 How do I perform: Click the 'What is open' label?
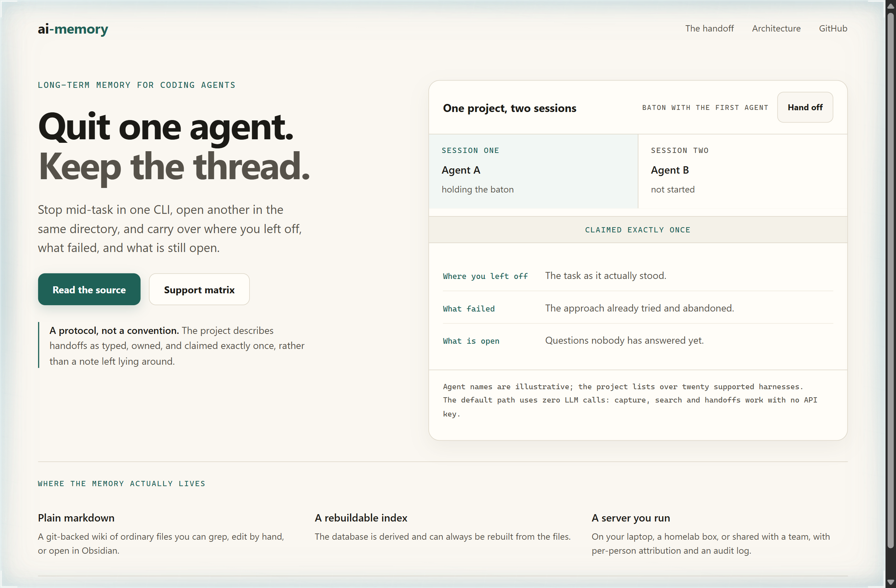[x=471, y=341]
